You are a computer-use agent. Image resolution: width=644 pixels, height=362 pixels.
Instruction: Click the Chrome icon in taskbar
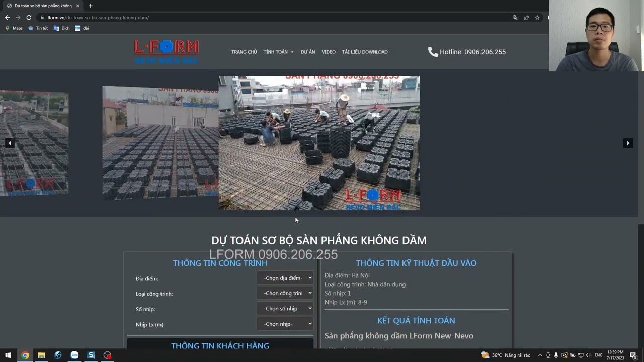click(x=25, y=355)
